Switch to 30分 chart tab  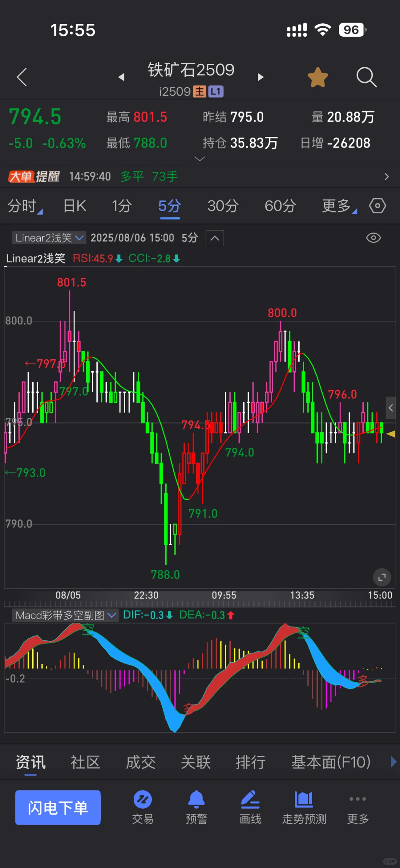point(223,206)
